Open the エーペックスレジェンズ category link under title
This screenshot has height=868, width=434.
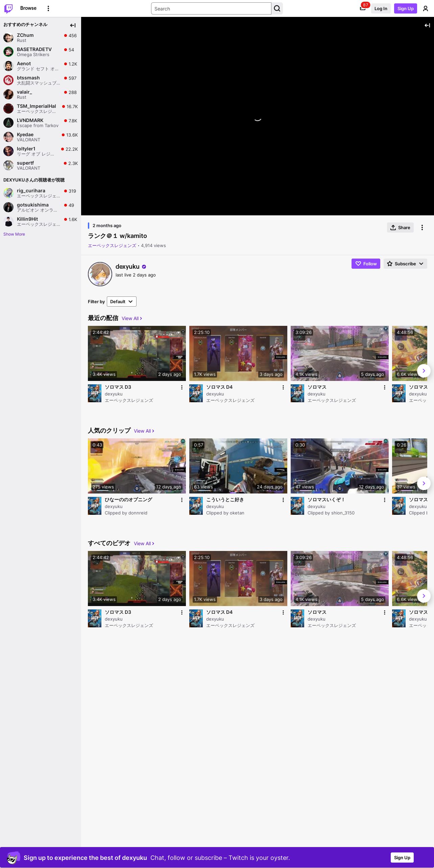112,246
